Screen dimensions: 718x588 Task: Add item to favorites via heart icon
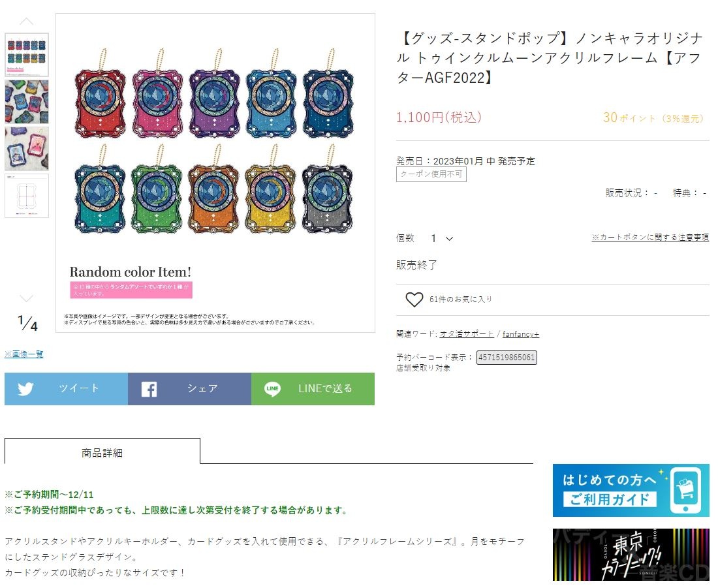pyautogui.click(x=414, y=300)
